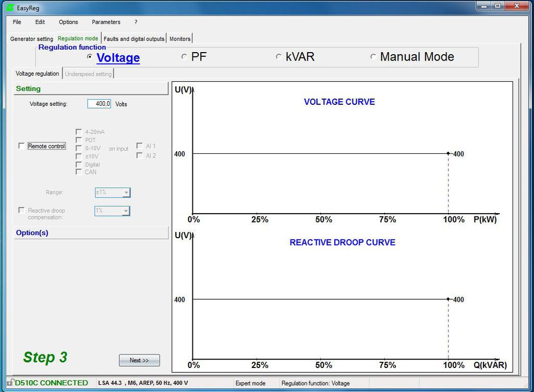This screenshot has width=534, height=392.
Task: Click the Next >> button
Action: (x=139, y=360)
